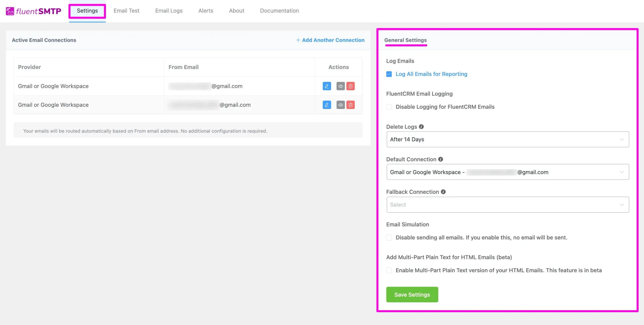Click the preview icon for second Gmail connection
Screen dimensions: 644x325
pyautogui.click(x=340, y=104)
